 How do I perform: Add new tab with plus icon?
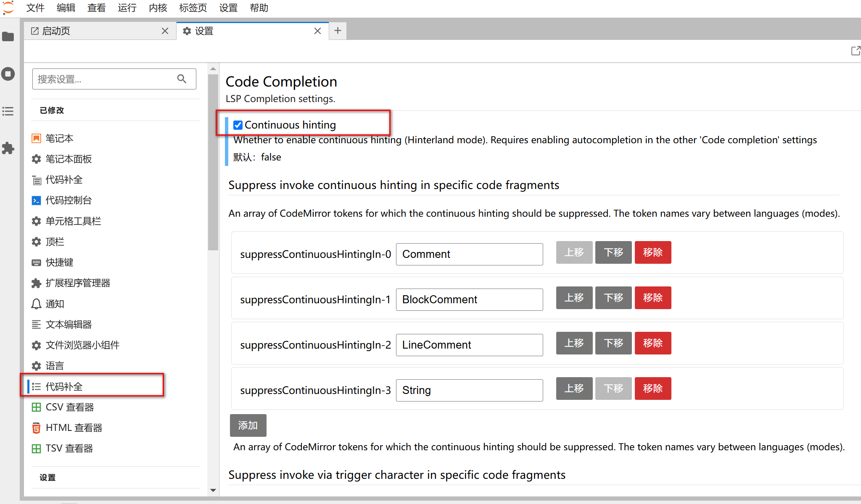point(338,31)
